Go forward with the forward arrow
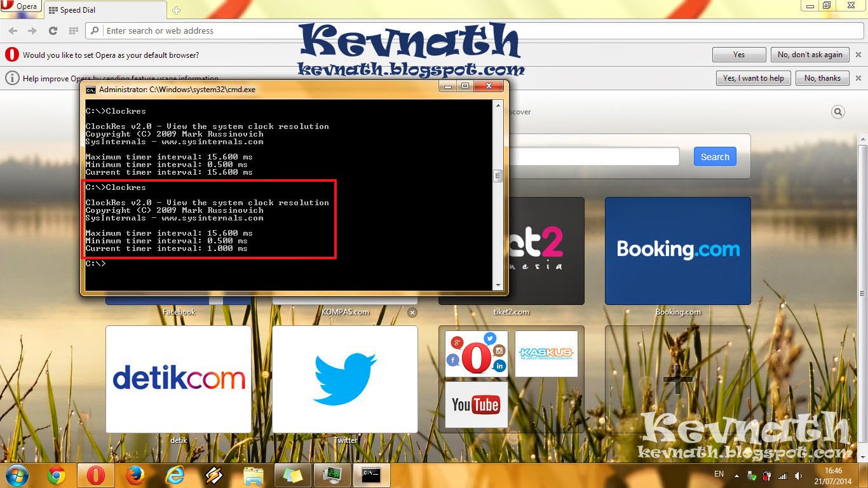The width and height of the screenshot is (868, 488). (x=32, y=30)
